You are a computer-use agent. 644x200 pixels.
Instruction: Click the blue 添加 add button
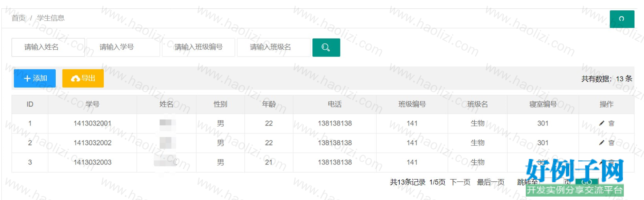coord(35,78)
